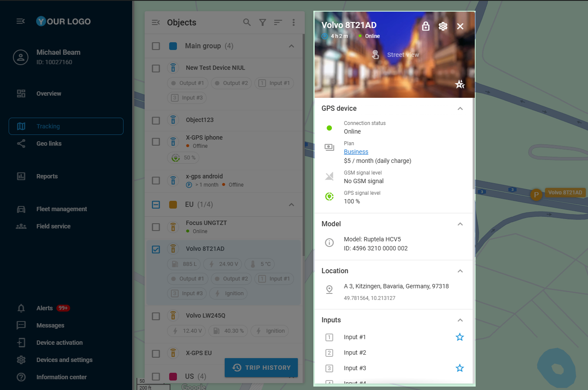Click the Volvo 8T21AD map marker
This screenshot has width=588, height=390.
[536, 195]
